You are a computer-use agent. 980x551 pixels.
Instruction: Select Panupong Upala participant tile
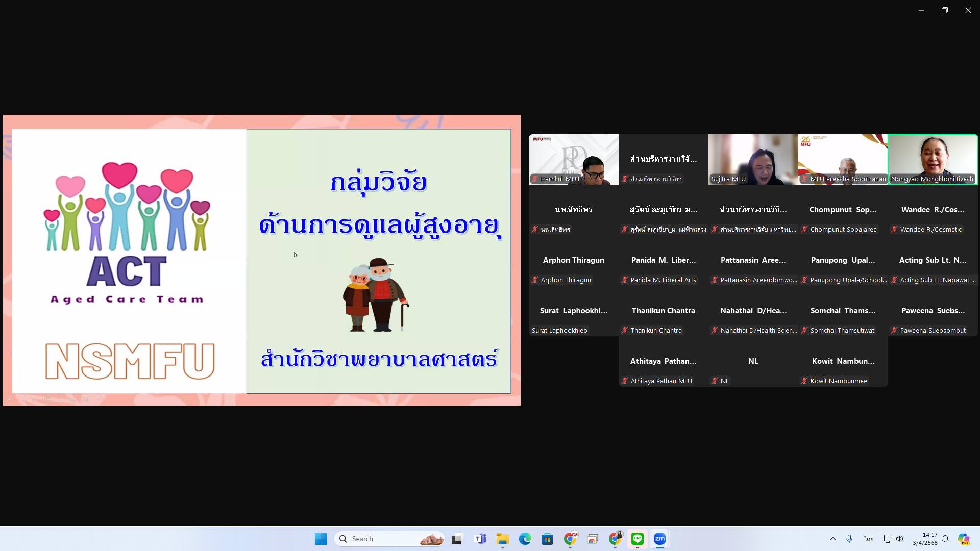[x=843, y=260]
